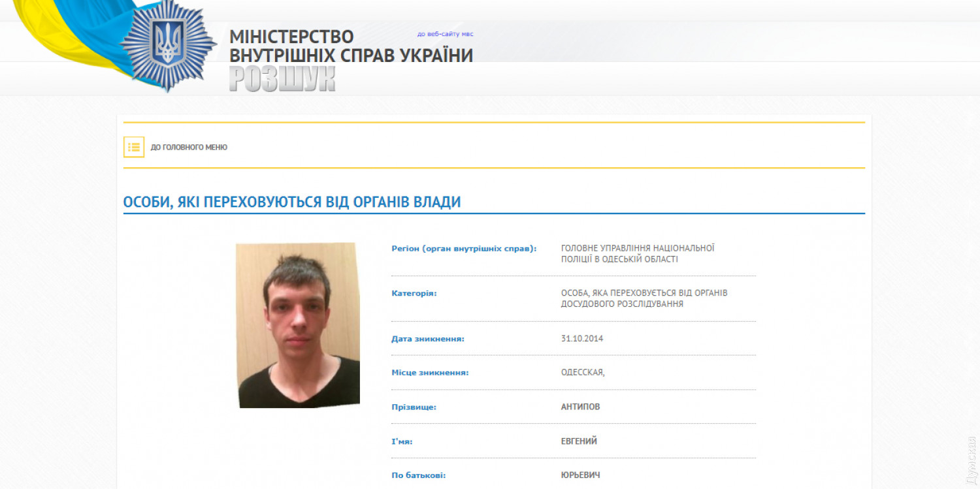Click the 'РОЗШУК' header title
980x489 pixels.
point(282,78)
